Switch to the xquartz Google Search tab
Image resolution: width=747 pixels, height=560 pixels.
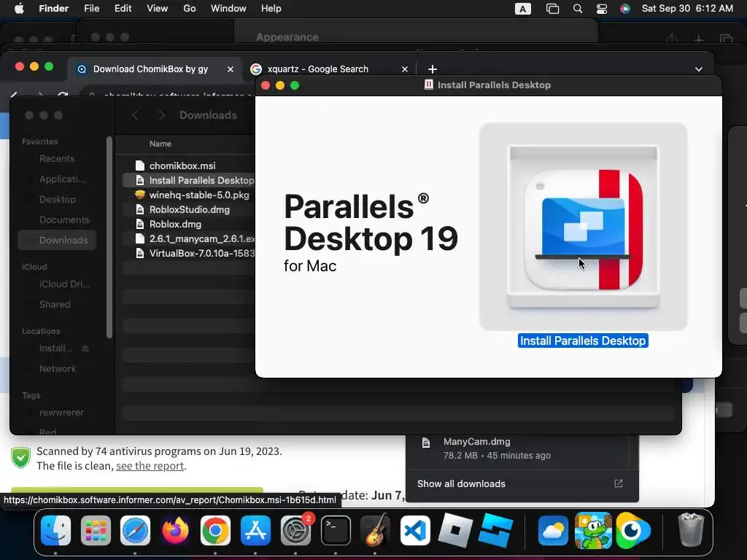tap(329, 69)
